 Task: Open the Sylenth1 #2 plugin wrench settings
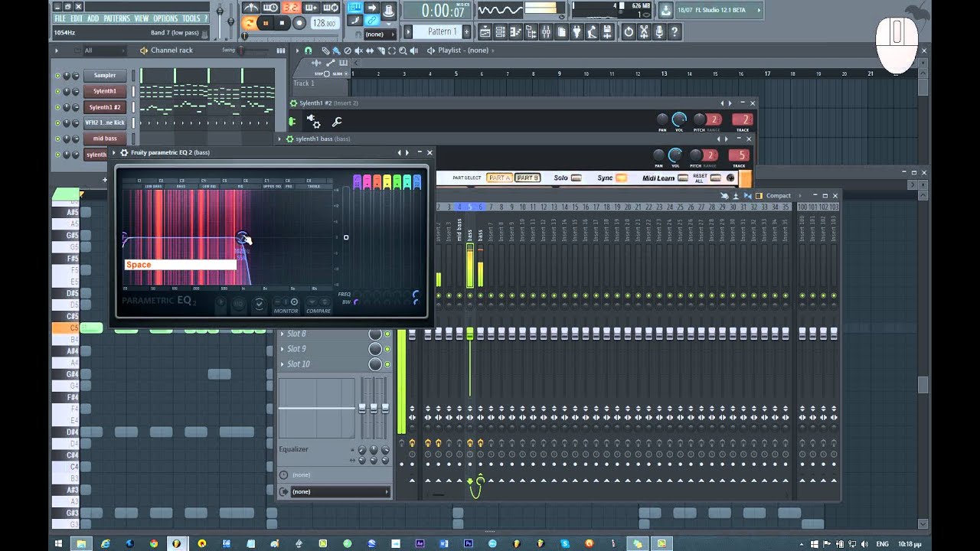pos(336,122)
